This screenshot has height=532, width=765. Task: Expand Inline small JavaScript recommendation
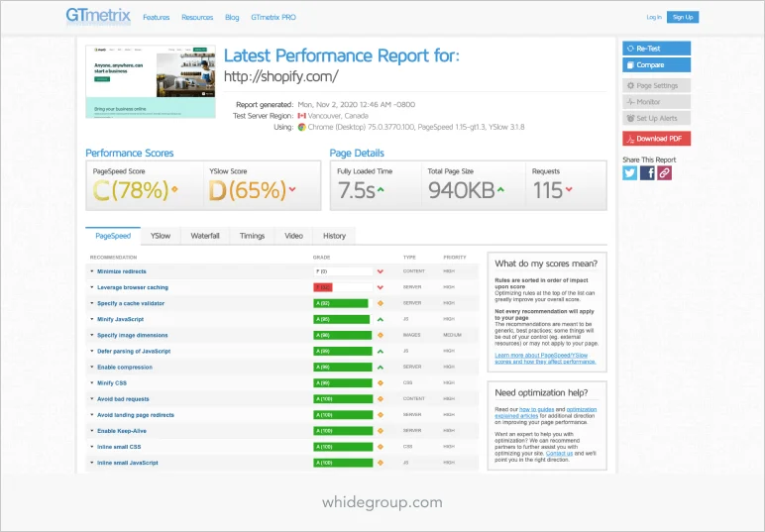coord(92,463)
